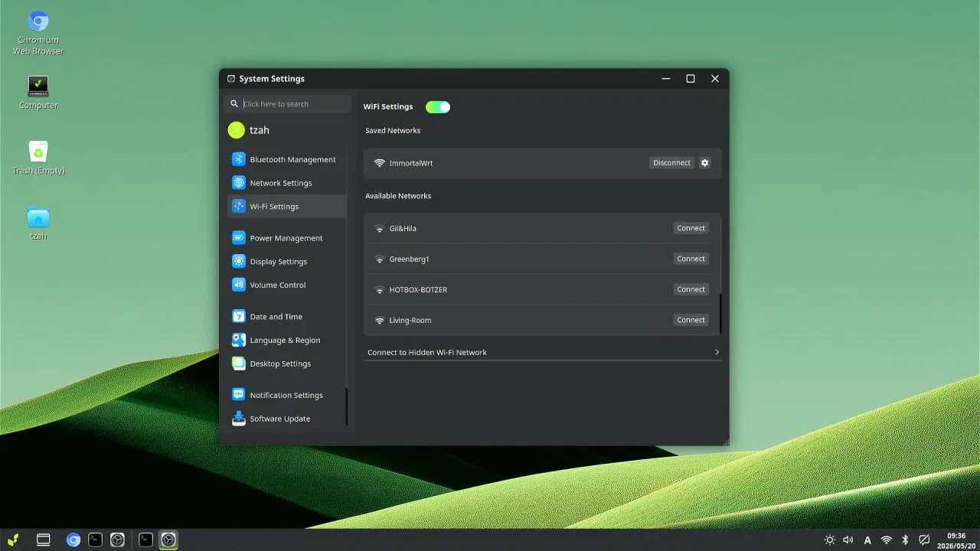This screenshot has height=551, width=980.
Task: Open Volume Control using its speaker icon
Action: 238,285
